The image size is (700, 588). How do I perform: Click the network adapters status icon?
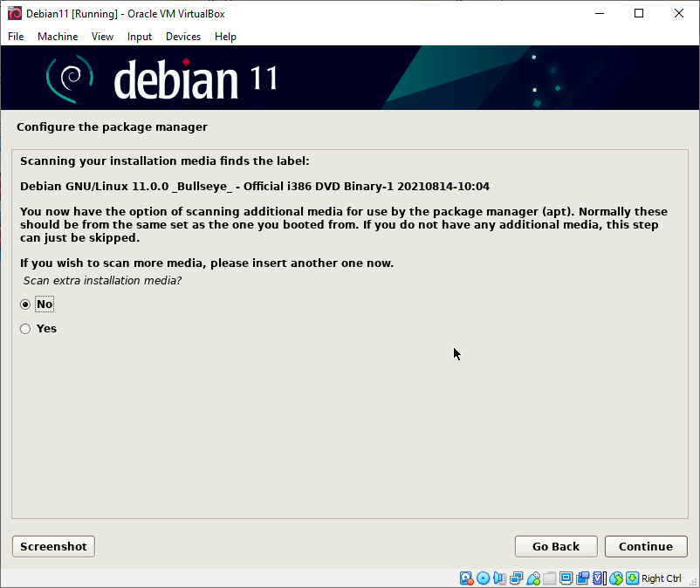click(x=517, y=578)
